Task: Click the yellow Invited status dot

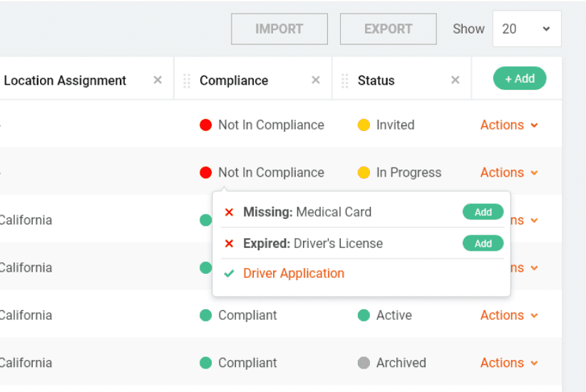Action: point(364,125)
